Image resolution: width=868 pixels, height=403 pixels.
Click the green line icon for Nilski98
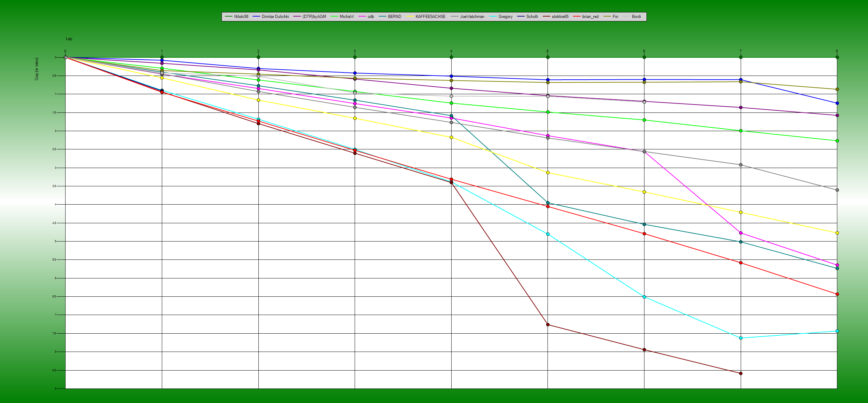coord(228,16)
